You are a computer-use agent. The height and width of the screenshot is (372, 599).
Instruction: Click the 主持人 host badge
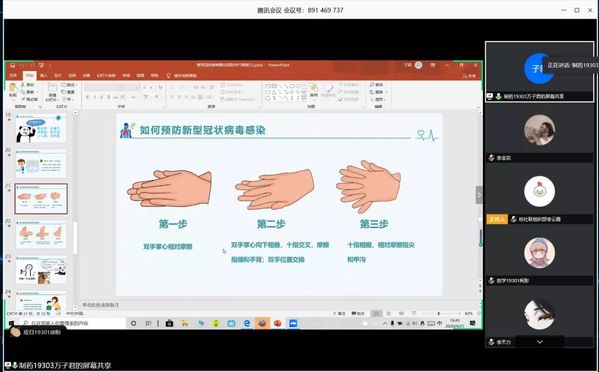click(x=497, y=219)
